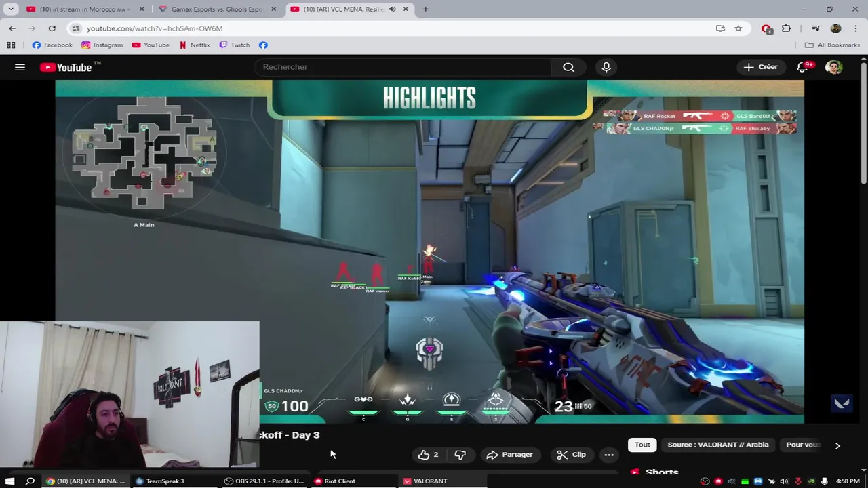Open the 4:58 PM clock

click(x=848, y=481)
